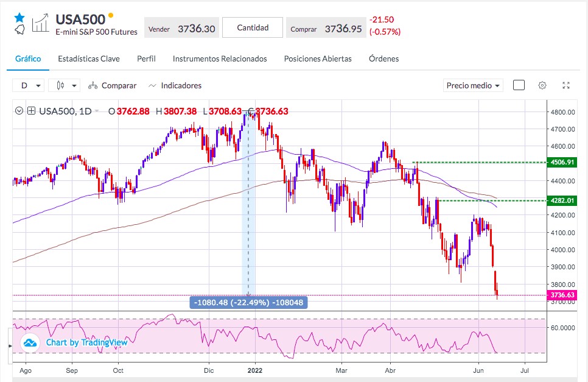This screenshot has width=588, height=382.
Task: Click the Comprar 3736.95 button
Action: pos(326,28)
